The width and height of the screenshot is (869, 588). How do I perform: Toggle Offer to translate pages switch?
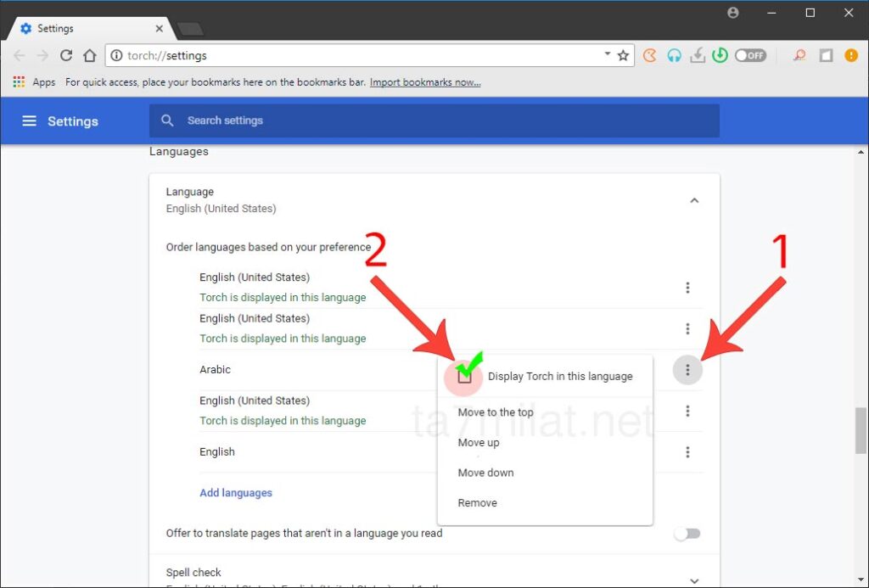(x=687, y=534)
